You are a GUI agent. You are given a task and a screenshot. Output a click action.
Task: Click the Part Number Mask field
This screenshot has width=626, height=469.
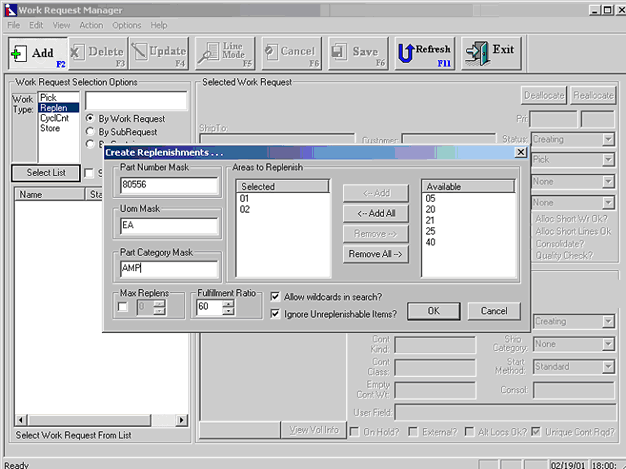(x=169, y=185)
